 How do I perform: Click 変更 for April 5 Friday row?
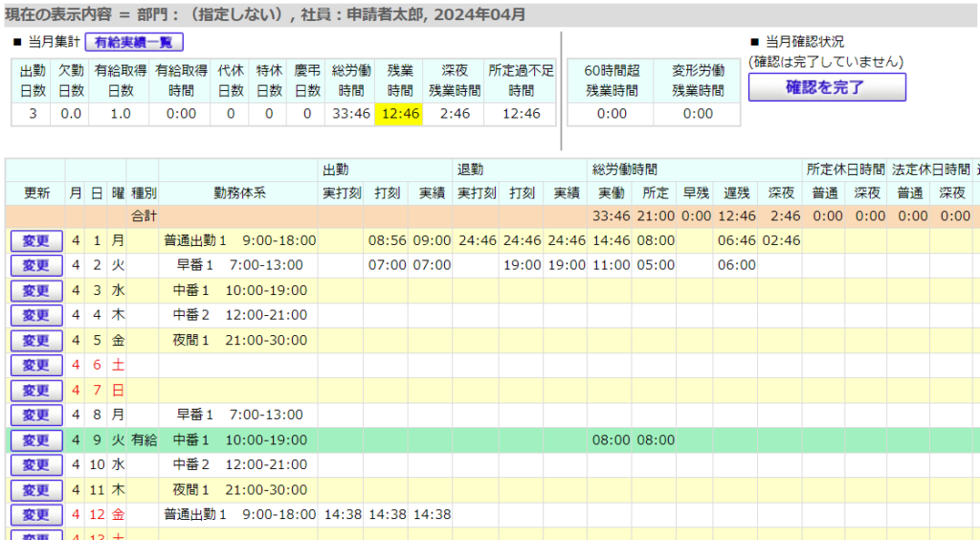click(35, 341)
